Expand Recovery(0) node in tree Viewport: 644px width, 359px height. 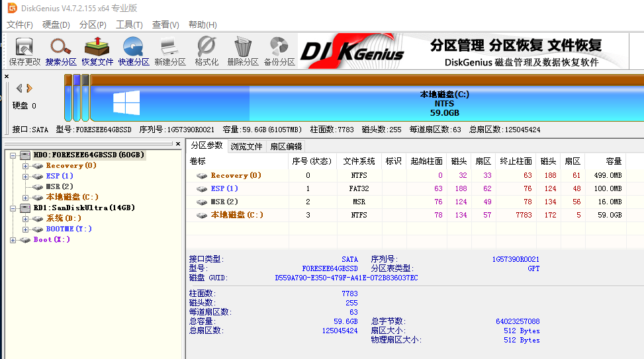point(25,166)
